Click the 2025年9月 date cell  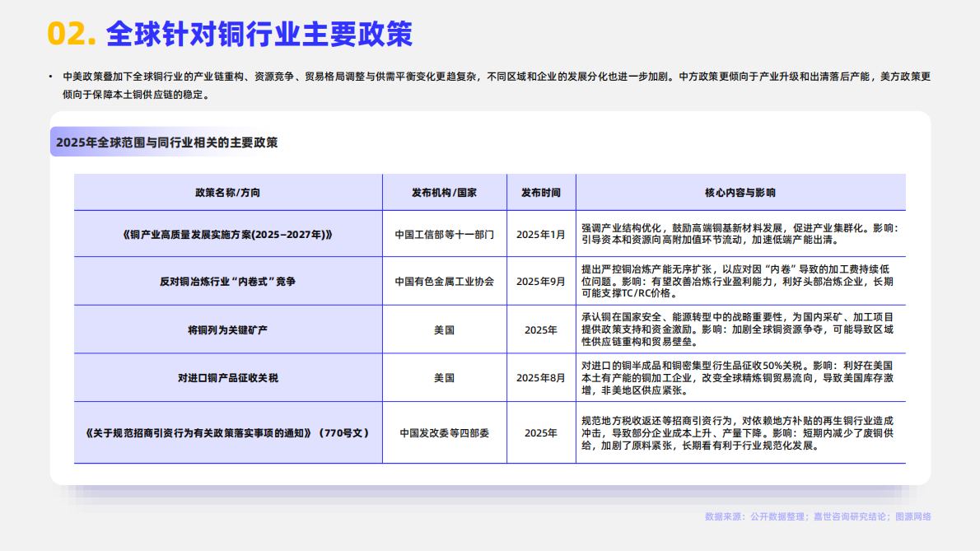coord(541,281)
